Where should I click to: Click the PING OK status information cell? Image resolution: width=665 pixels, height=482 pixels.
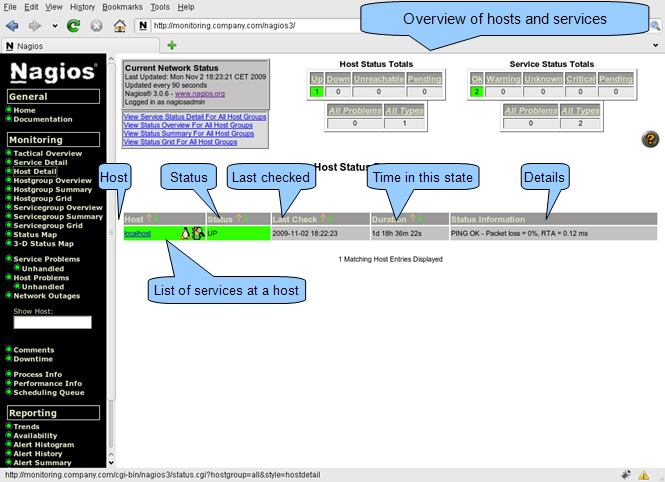coord(553,233)
